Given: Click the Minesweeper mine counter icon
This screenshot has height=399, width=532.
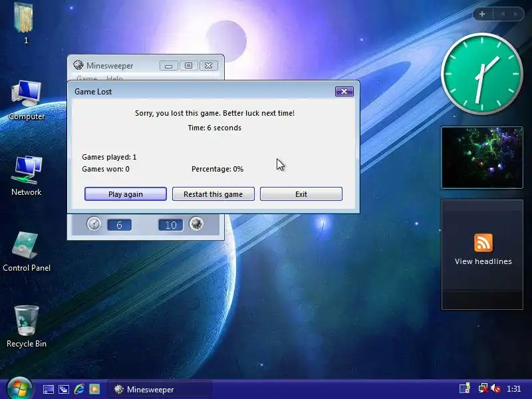Looking at the screenshot, I should (196, 223).
